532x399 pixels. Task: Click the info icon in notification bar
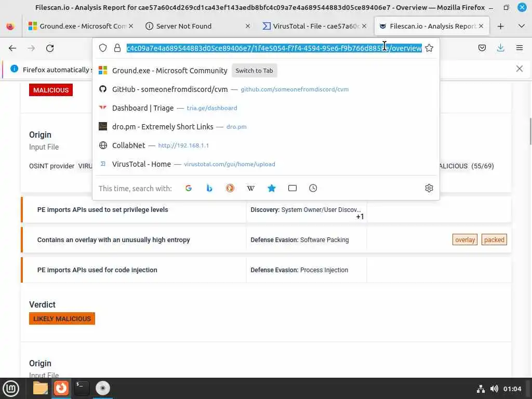(14, 69)
